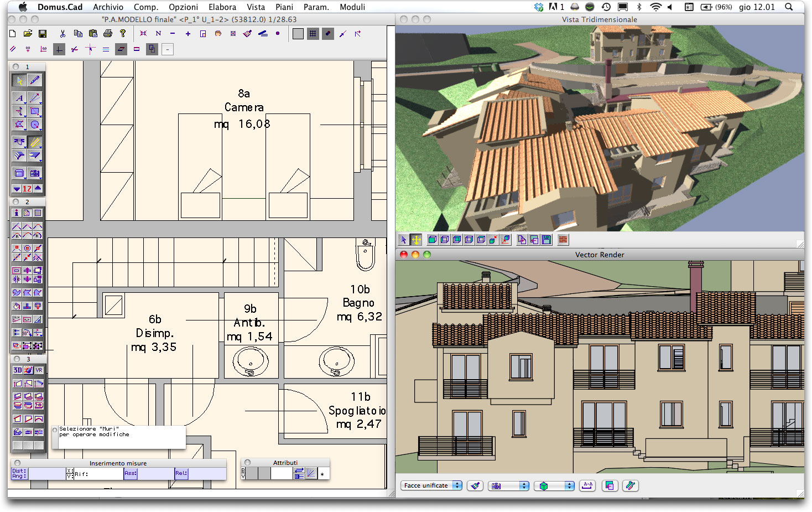Click the Rif: input field

98,474
